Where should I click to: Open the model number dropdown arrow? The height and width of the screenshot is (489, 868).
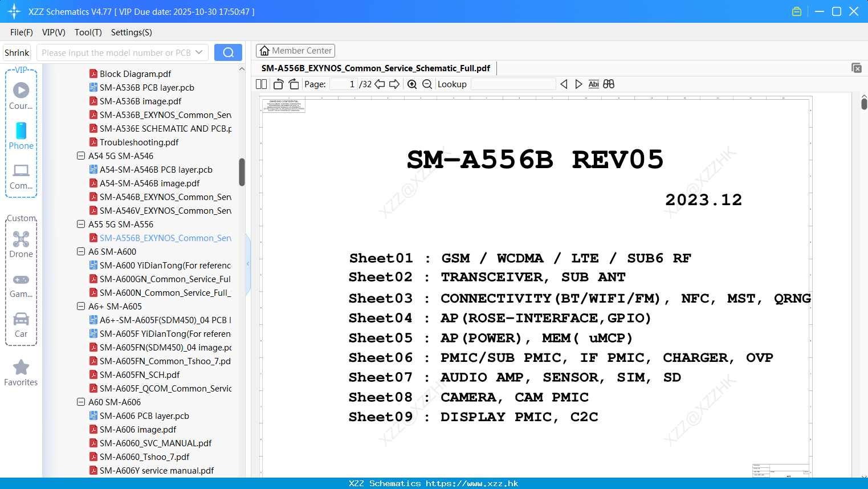click(199, 52)
